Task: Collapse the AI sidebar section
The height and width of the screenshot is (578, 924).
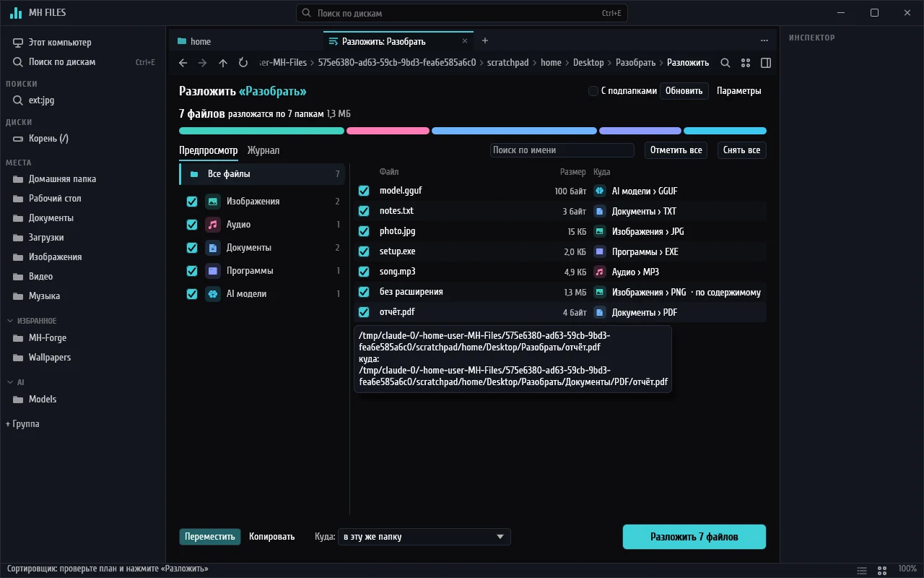Action: 16,382
